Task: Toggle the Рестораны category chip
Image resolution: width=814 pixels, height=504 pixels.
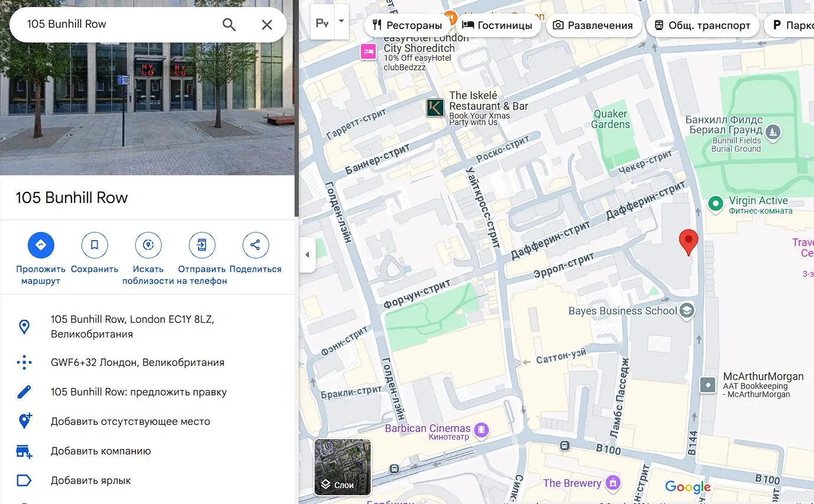Action: point(408,25)
